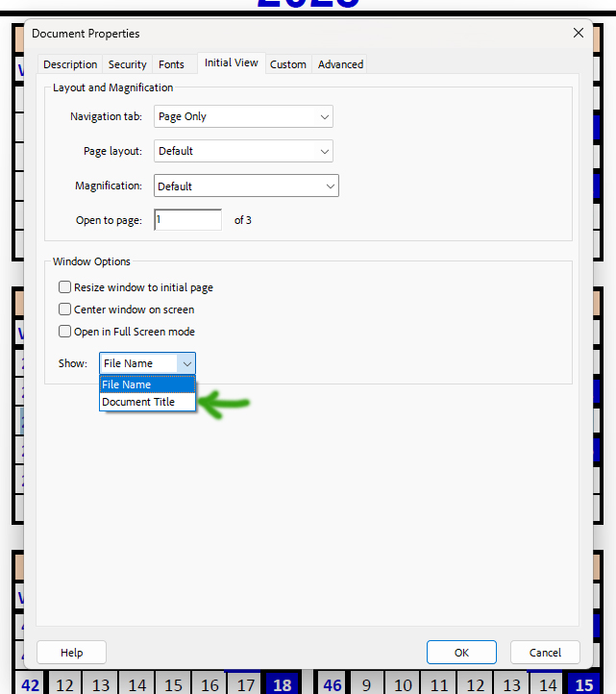Click date 16 in the bottom calendar row

click(x=209, y=684)
